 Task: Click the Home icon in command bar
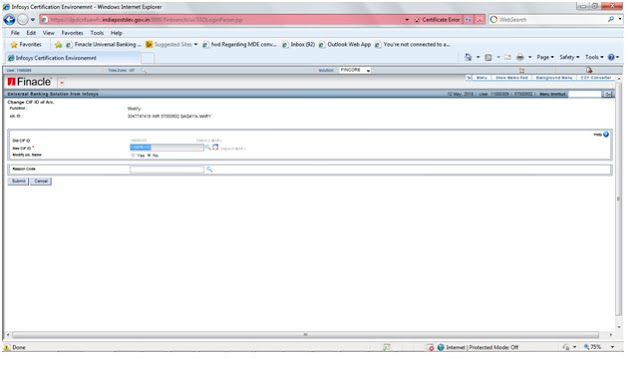coord(468,57)
